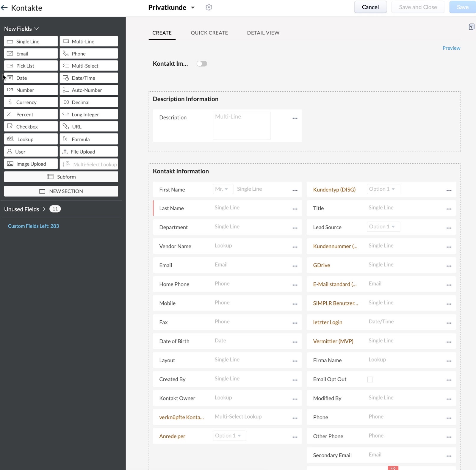Image resolution: width=476 pixels, height=470 pixels.
Task: Pick the File Upload field type
Action: point(89,152)
